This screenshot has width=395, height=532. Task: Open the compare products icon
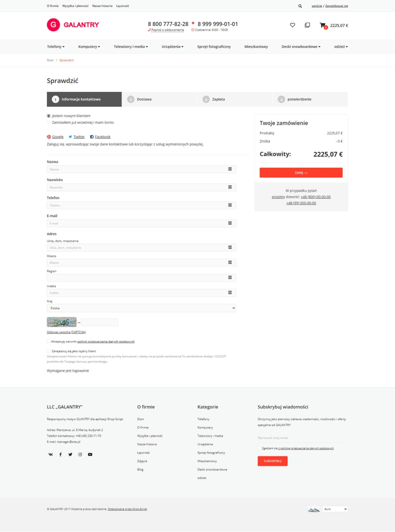pyautogui.click(x=307, y=25)
